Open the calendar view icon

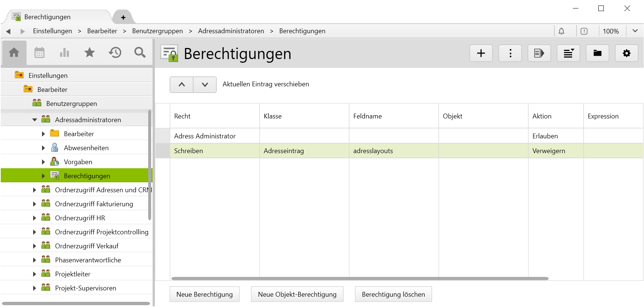pyautogui.click(x=39, y=53)
